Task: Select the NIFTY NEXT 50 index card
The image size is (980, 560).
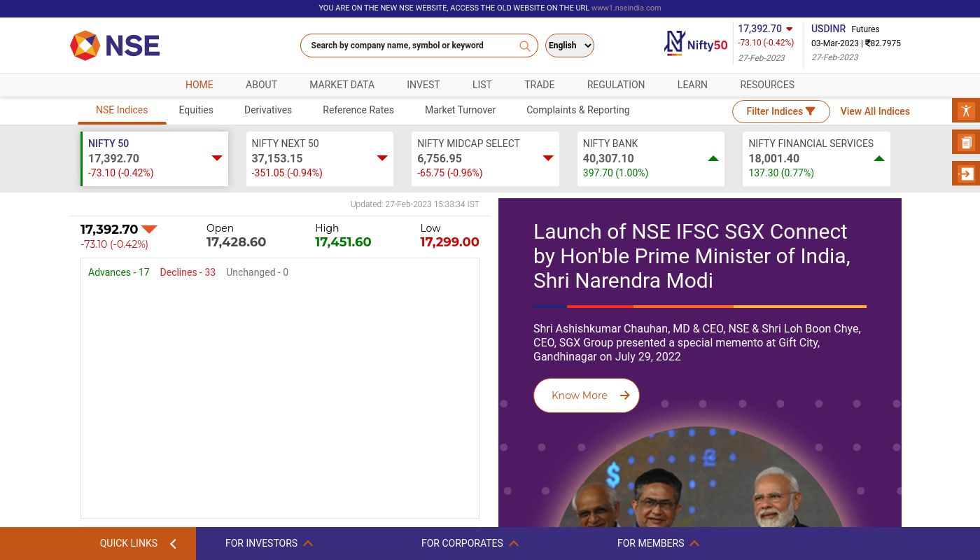Action: coord(320,159)
